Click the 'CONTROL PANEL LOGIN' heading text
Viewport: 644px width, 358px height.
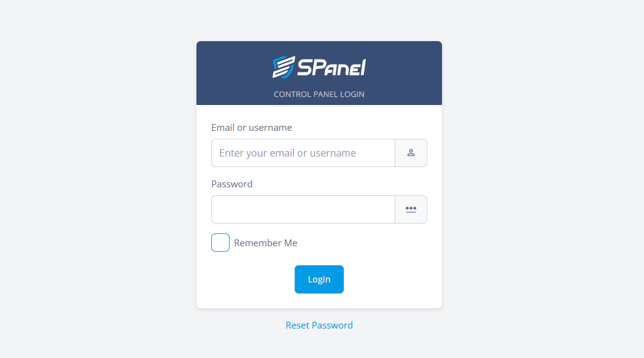(319, 94)
